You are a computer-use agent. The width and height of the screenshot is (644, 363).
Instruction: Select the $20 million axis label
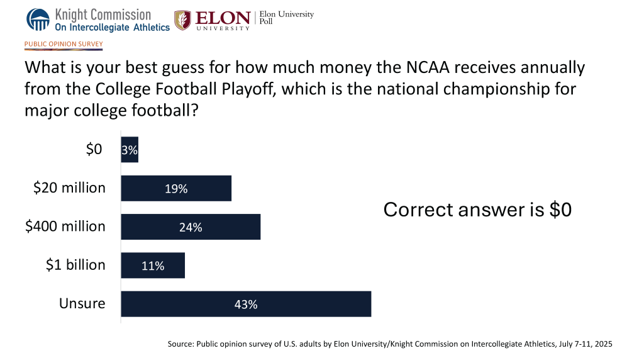click(69, 187)
